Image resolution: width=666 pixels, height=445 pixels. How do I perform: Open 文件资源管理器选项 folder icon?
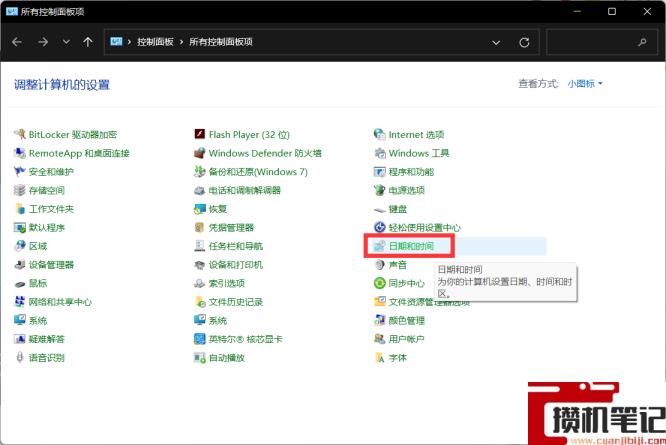tap(380, 302)
